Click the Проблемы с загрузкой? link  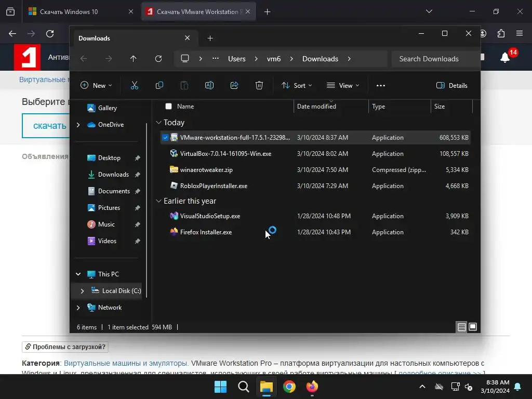click(x=65, y=347)
